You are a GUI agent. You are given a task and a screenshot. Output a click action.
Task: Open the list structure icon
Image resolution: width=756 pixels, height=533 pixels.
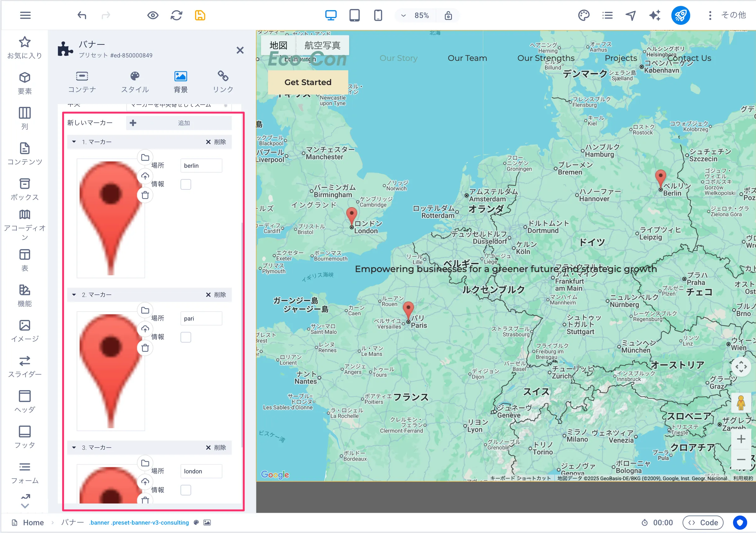point(607,15)
